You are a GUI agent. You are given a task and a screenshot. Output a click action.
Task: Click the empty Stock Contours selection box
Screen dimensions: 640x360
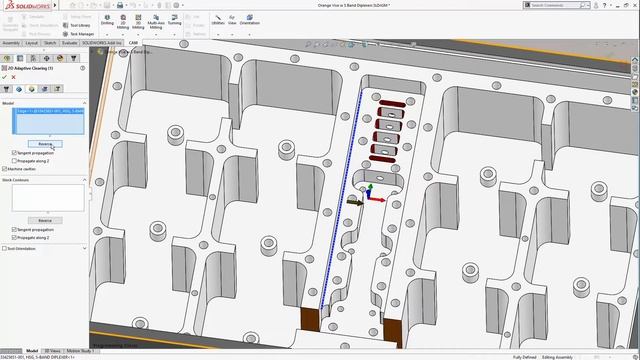click(48, 198)
